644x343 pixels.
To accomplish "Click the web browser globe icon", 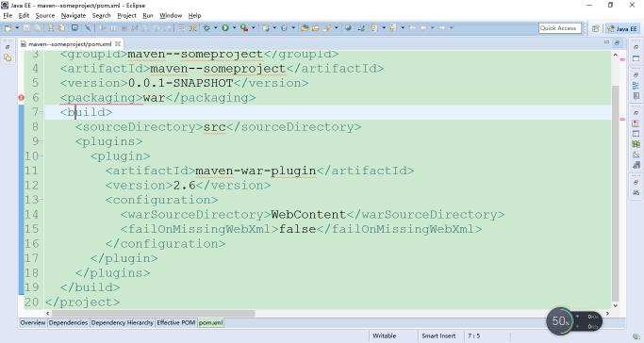I will click(348, 28).
